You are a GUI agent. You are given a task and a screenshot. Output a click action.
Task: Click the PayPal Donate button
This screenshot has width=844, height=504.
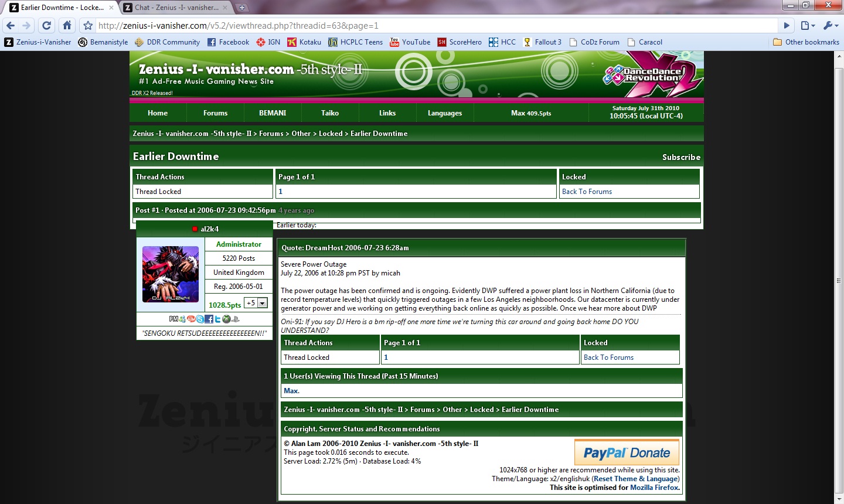[x=627, y=452]
